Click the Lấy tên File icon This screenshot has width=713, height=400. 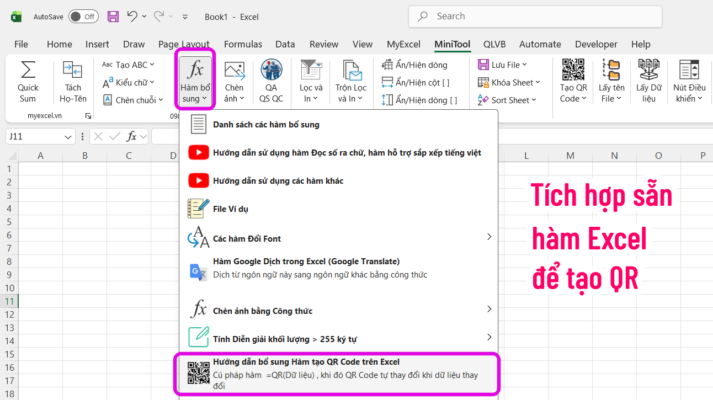tap(610, 80)
